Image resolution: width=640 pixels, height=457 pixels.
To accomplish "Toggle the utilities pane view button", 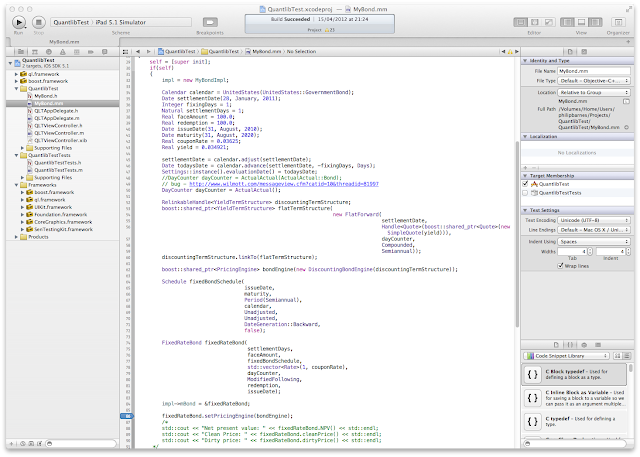I will point(596,22).
